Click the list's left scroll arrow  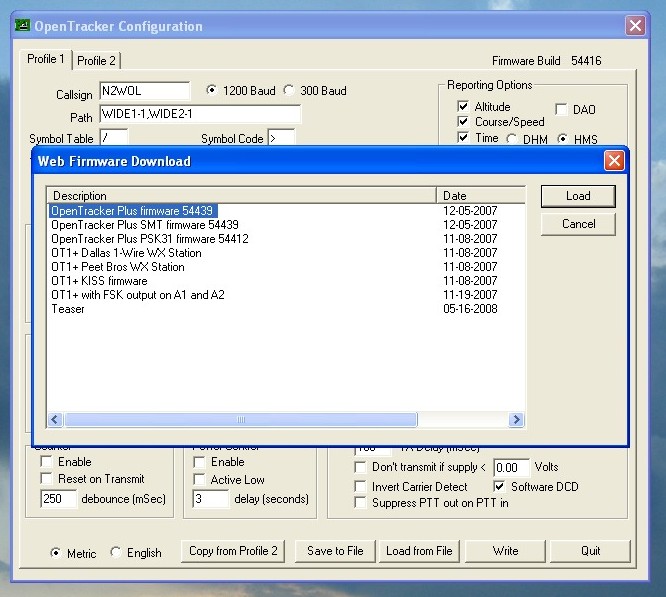pyautogui.click(x=55, y=420)
